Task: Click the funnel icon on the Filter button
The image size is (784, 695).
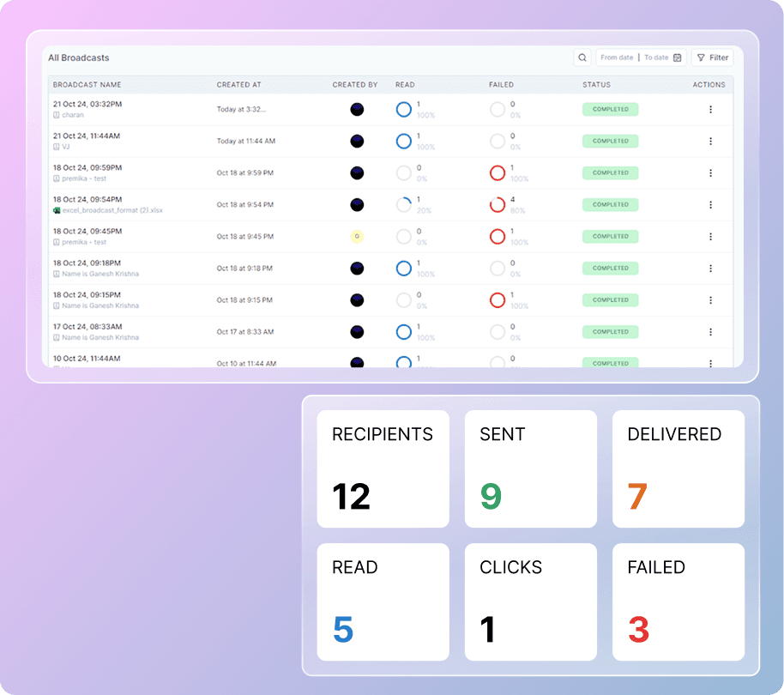Action: coord(701,57)
